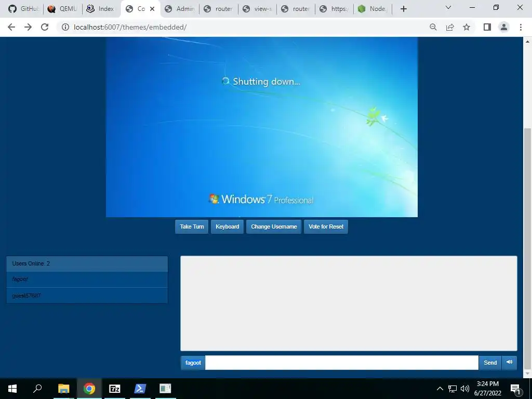The image size is (532, 399).
Task: Click the Windows 7 VM display
Action: pyautogui.click(x=262, y=127)
